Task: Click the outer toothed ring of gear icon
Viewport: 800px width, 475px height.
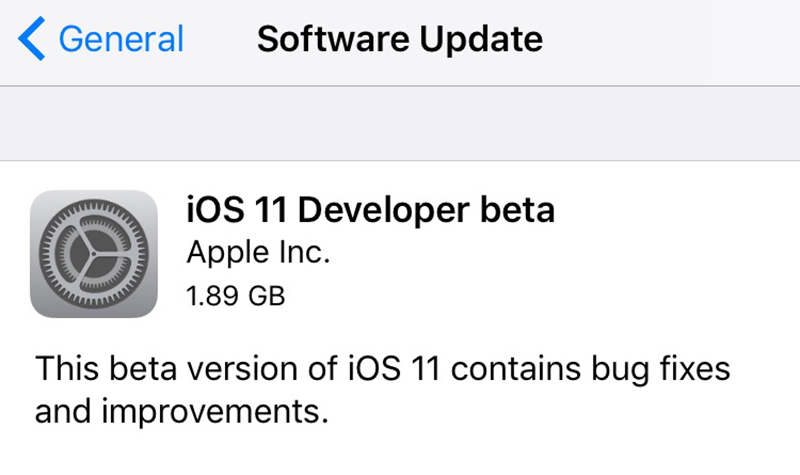Action: tap(95, 207)
